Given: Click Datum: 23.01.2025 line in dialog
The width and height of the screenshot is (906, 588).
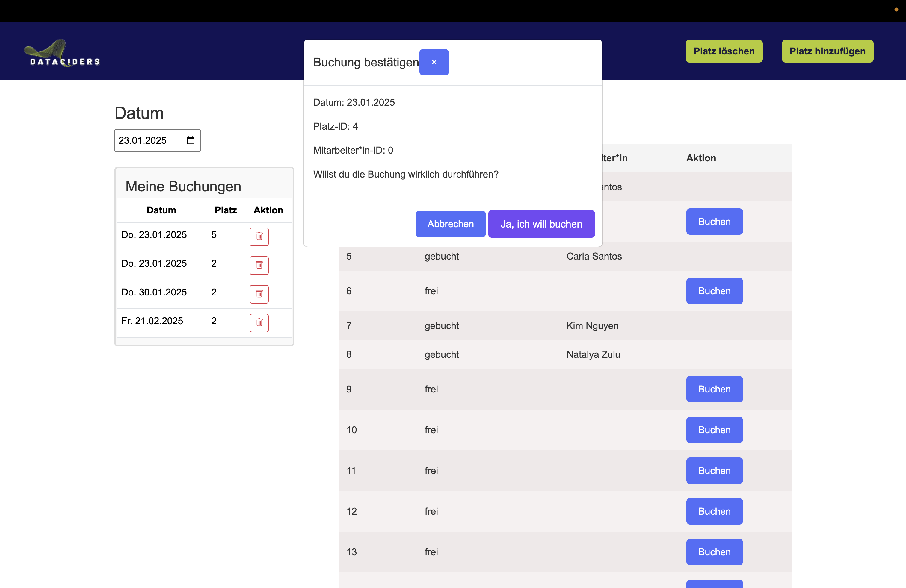Looking at the screenshot, I should pyautogui.click(x=354, y=102).
